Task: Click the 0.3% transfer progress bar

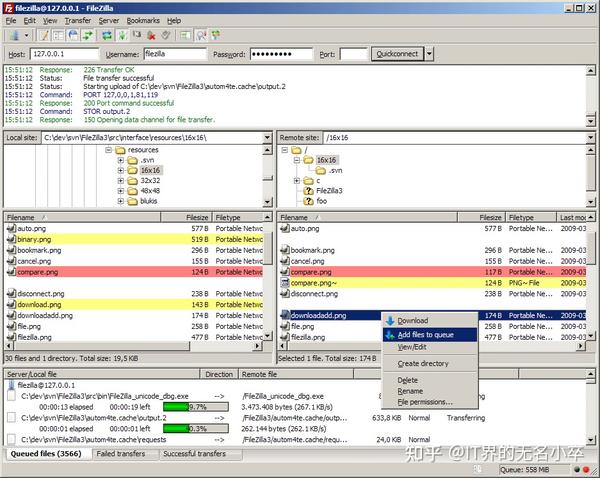Action: coord(196,429)
